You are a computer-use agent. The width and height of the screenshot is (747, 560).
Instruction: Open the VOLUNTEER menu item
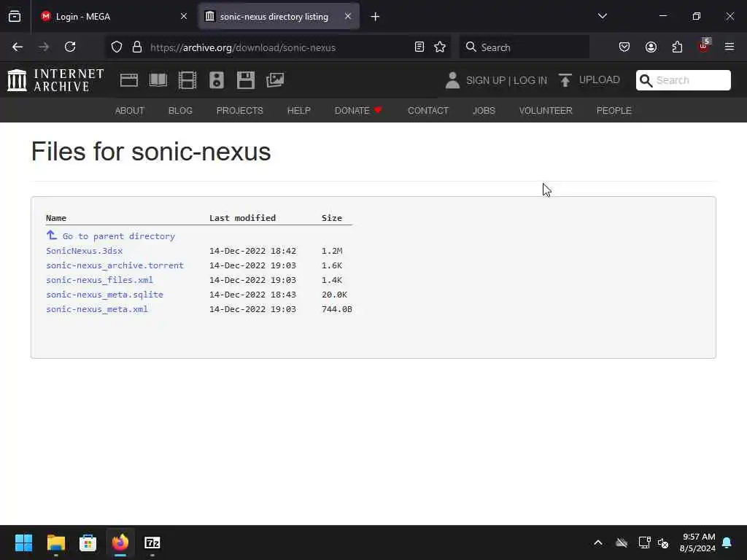(546, 111)
